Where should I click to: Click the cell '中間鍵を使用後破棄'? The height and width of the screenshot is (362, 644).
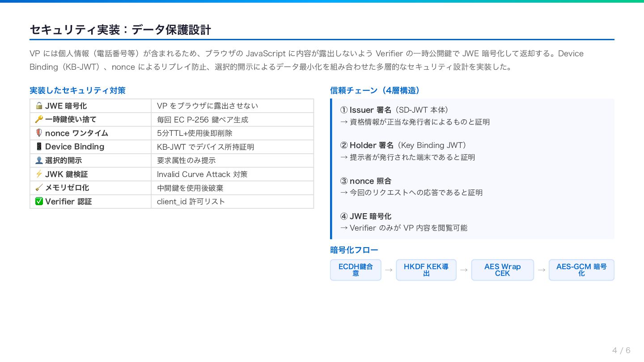(x=233, y=188)
